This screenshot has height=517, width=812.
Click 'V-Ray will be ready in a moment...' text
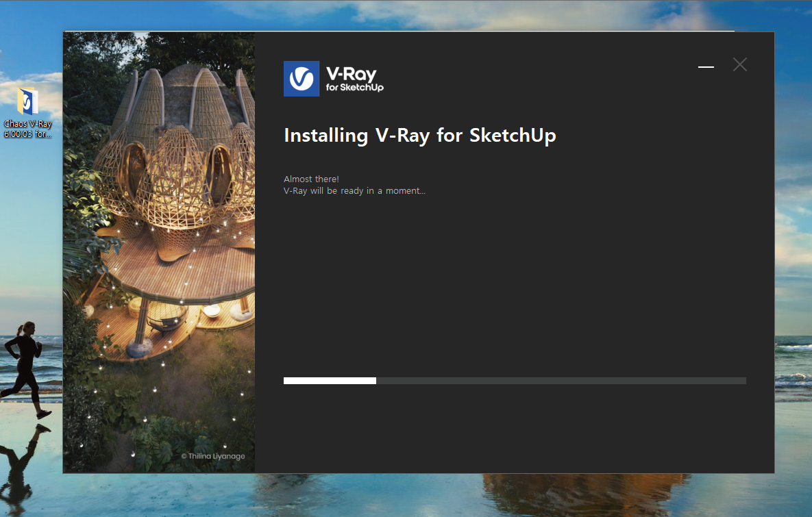pos(354,191)
